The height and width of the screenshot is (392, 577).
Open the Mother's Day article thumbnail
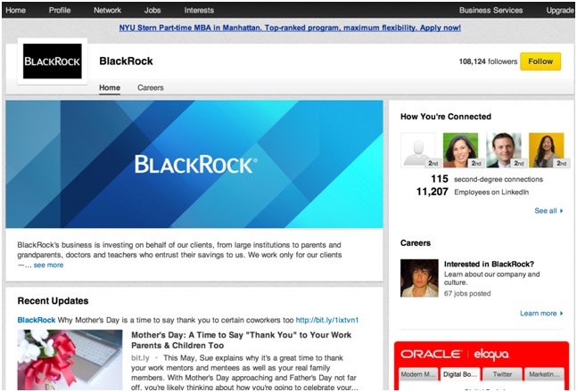[x=70, y=360]
